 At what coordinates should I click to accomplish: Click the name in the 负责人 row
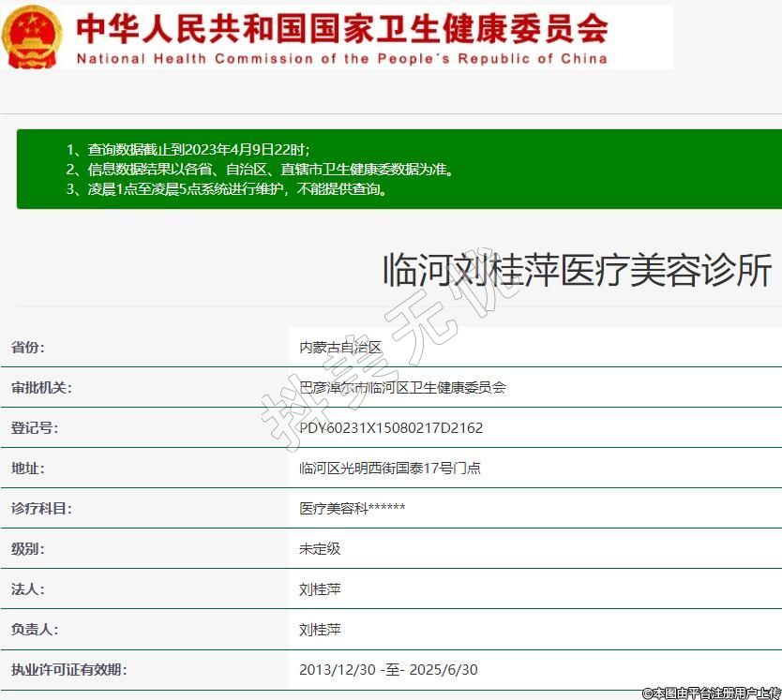pyautogui.click(x=320, y=630)
